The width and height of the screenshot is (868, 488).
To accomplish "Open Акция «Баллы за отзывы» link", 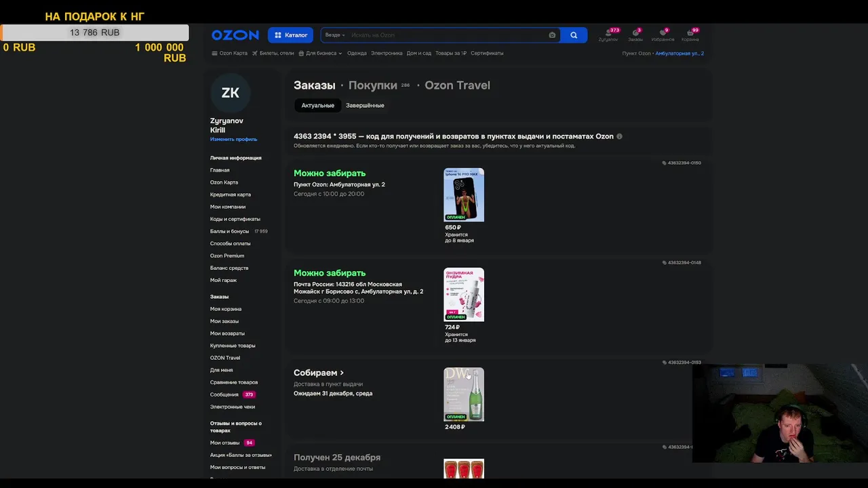I will pyautogui.click(x=241, y=455).
